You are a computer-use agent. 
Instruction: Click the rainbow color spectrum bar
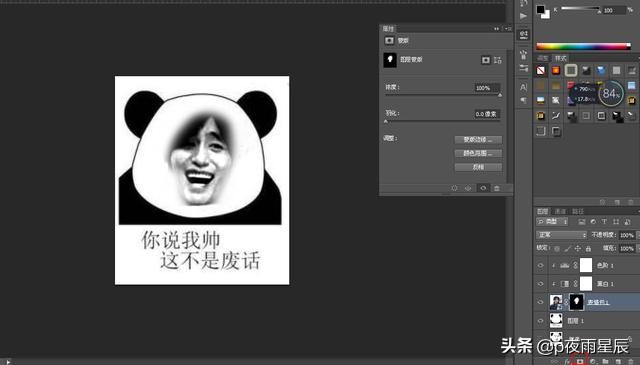583,46
